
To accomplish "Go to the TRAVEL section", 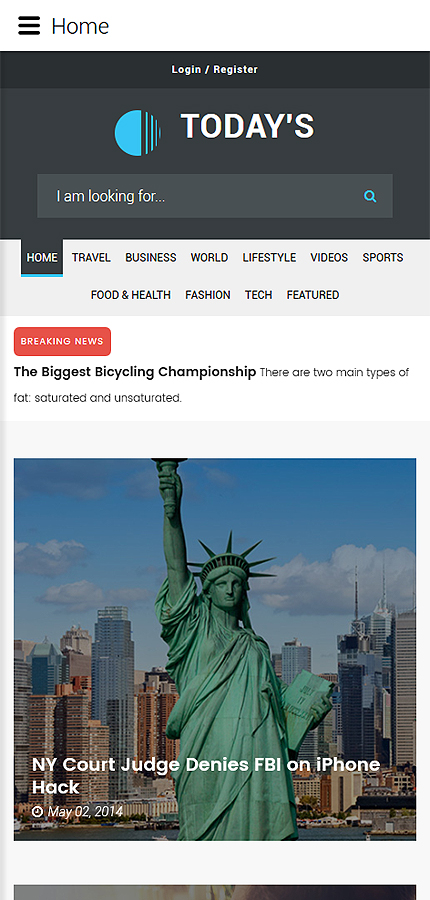I will coord(91,258).
